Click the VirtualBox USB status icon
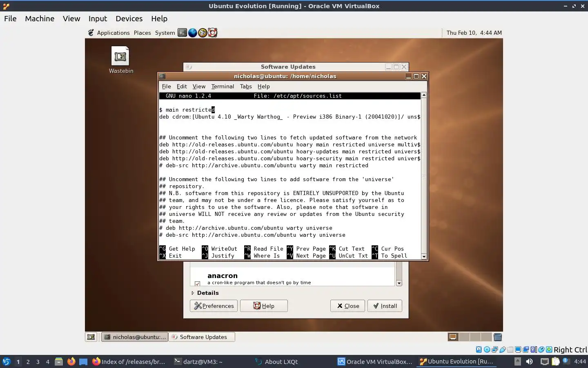 pyautogui.click(x=503, y=350)
